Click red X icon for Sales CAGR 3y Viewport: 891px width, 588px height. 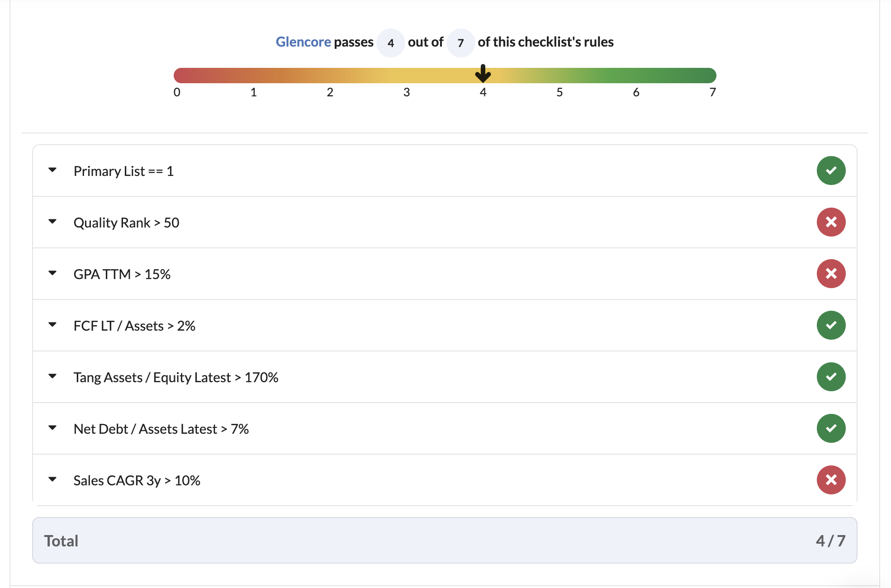click(x=831, y=480)
